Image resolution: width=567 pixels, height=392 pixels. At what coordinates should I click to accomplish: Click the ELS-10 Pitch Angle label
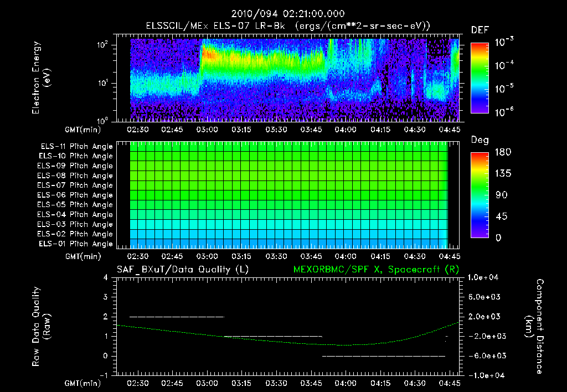[76, 156]
